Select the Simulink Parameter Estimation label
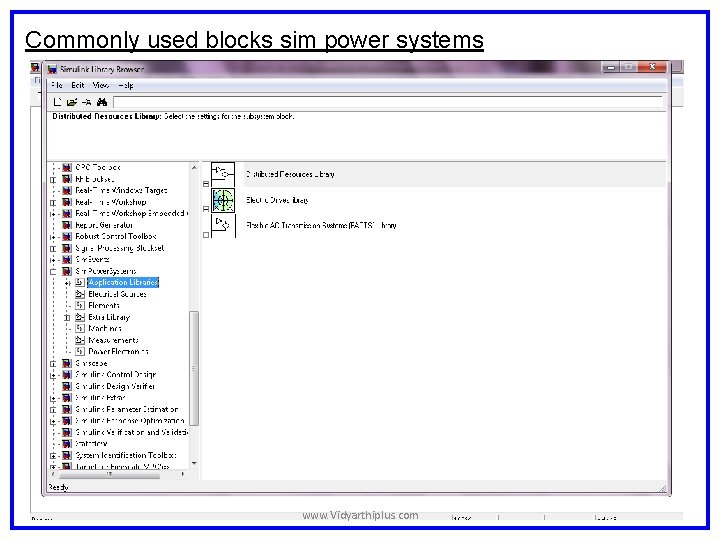This screenshot has width=720, height=540. tap(127, 409)
